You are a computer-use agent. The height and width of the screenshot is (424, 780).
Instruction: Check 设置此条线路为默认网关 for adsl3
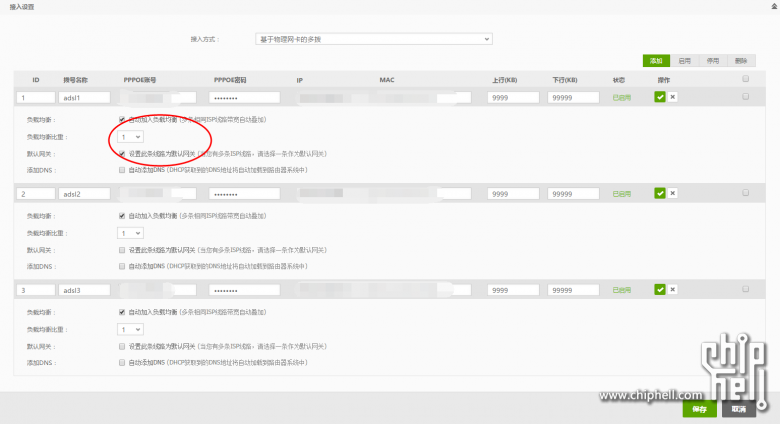(122, 346)
